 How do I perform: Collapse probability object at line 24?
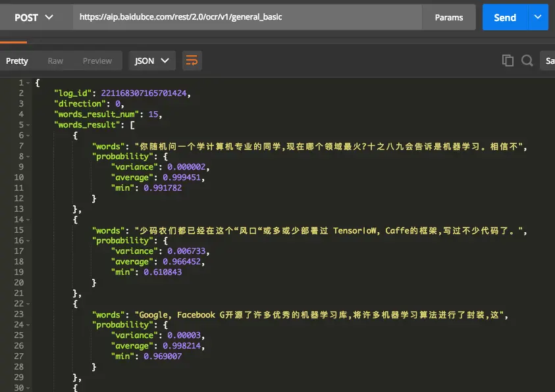[28, 325]
